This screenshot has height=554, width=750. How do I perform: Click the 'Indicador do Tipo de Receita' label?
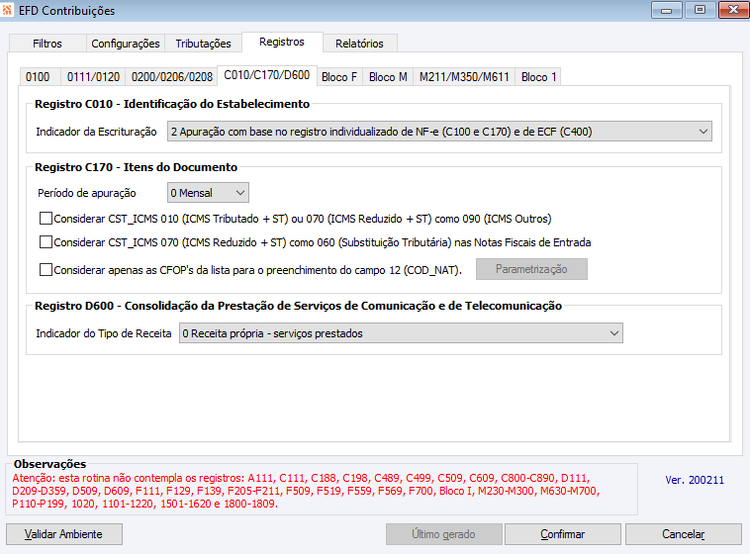coord(103,334)
